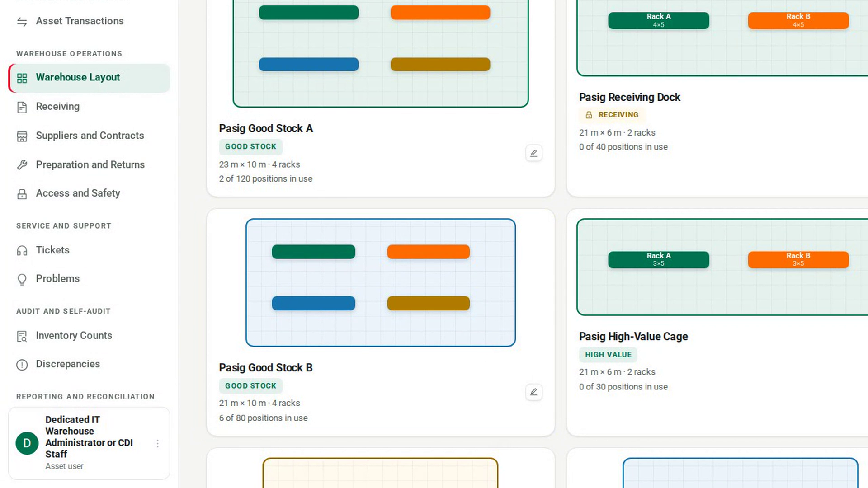Open user menu three-dot icon

tap(157, 444)
